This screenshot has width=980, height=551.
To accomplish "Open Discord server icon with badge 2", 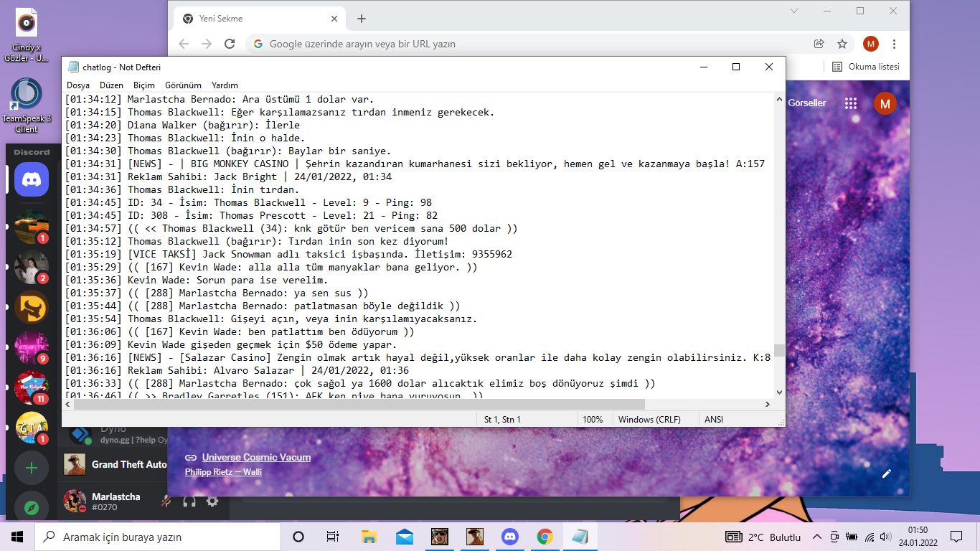I will (32, 267).
